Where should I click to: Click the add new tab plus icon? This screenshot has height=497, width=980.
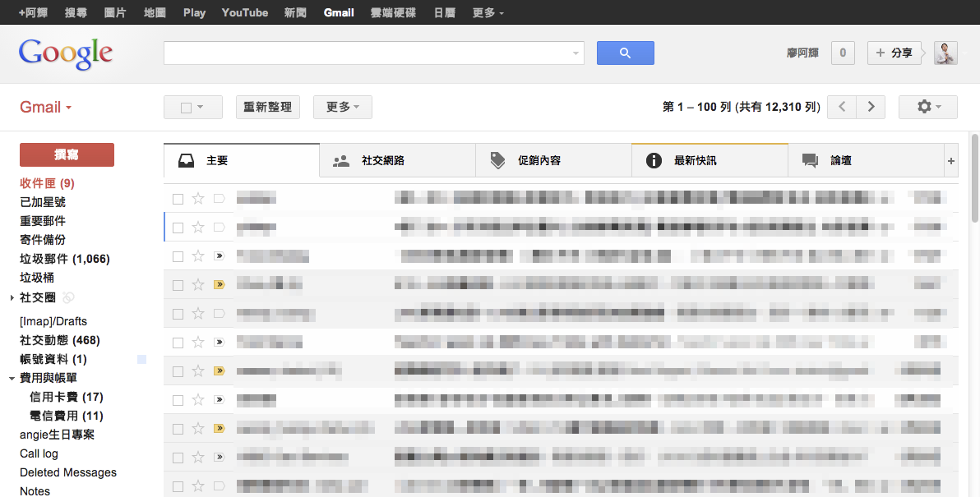coord(950,160)
